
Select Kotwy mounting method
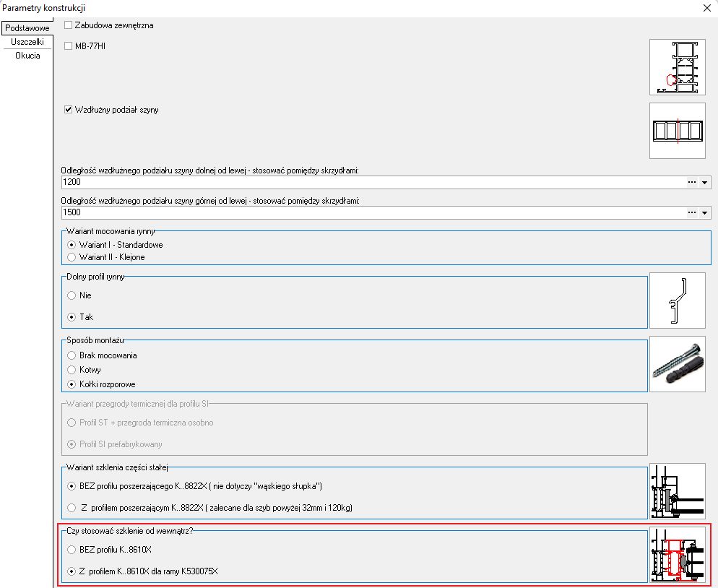coord(72,370)
